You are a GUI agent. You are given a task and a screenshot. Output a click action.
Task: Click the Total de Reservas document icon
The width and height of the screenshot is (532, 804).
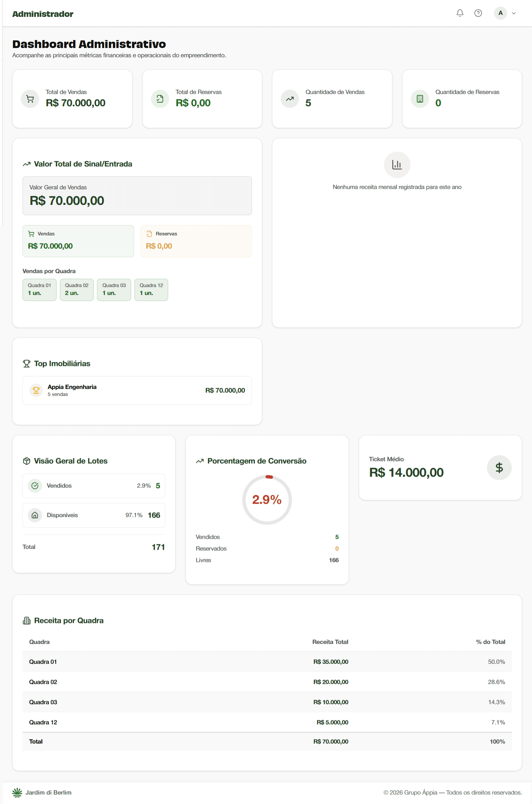point(160,98)
